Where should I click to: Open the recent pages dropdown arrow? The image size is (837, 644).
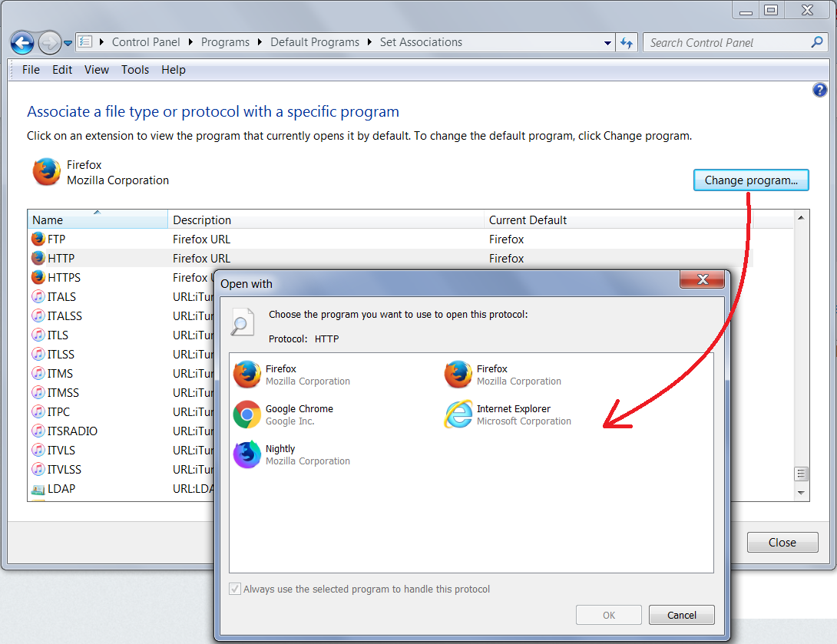click(x=68, y=43)
